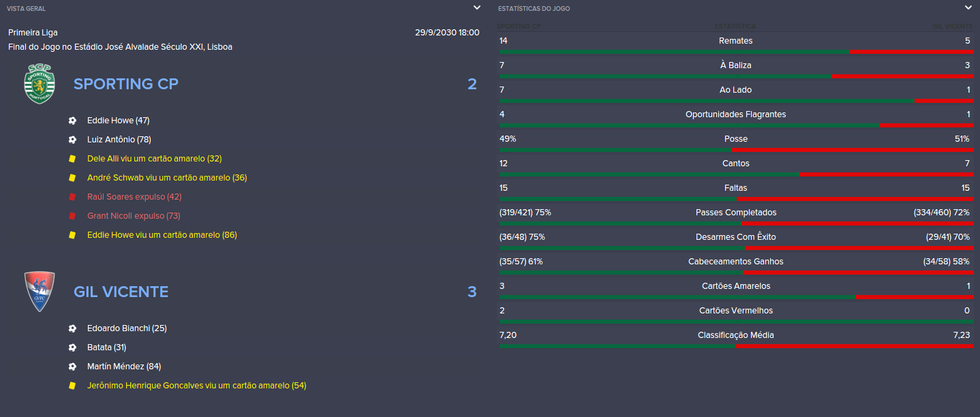980x417 pixels.
Task: Click the red card icon beside Grant Nicoll
Action: coord(72,216)
